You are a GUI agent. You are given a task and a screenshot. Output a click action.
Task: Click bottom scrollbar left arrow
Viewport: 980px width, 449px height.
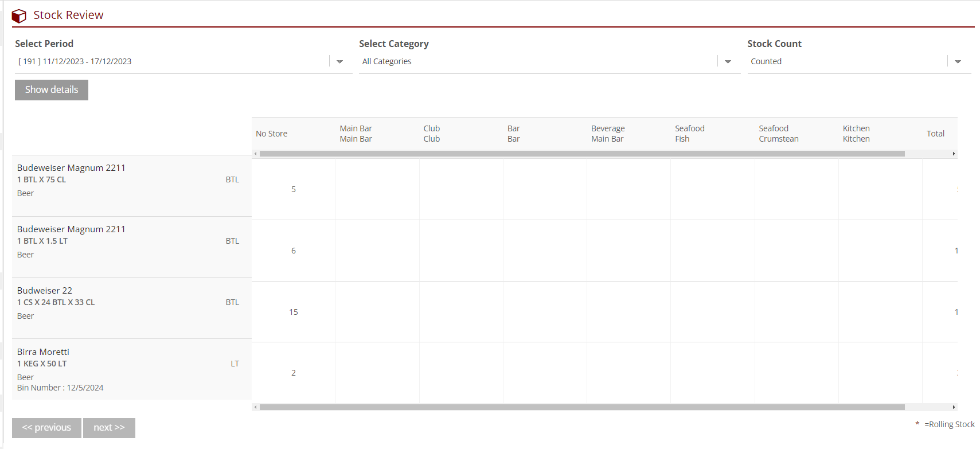tap(255, 407)
